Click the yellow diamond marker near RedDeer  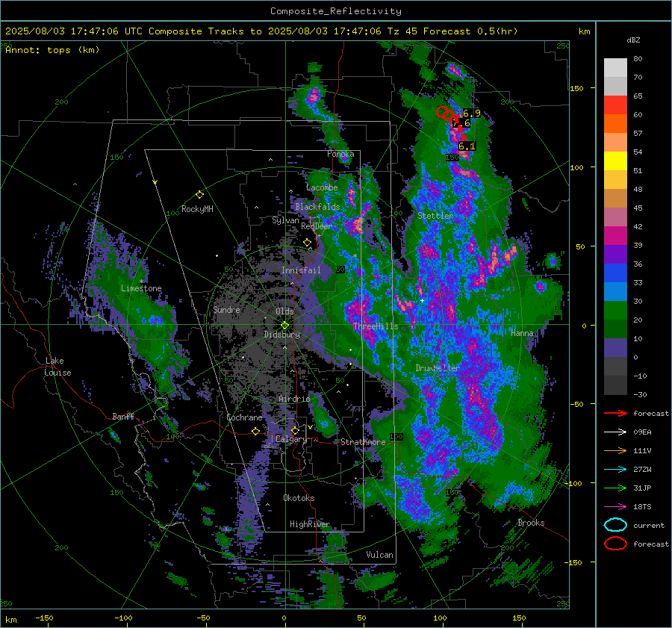[x=307, y=243]
